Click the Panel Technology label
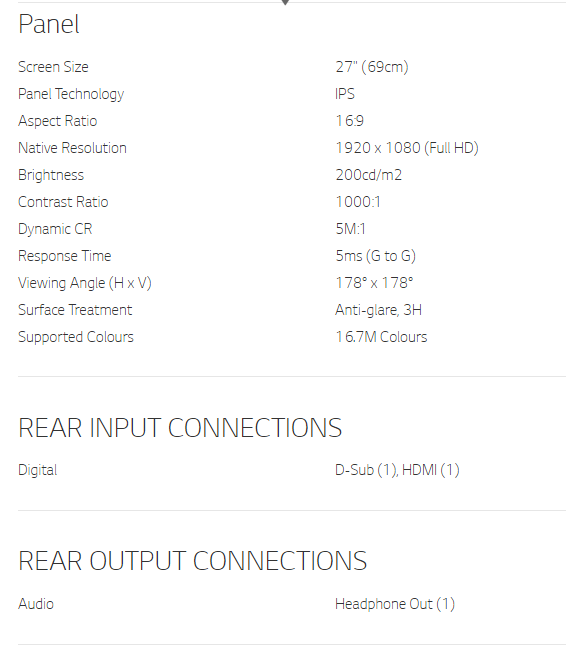The width and height of the screenshot is (566, 655). [x=71, y=94]
